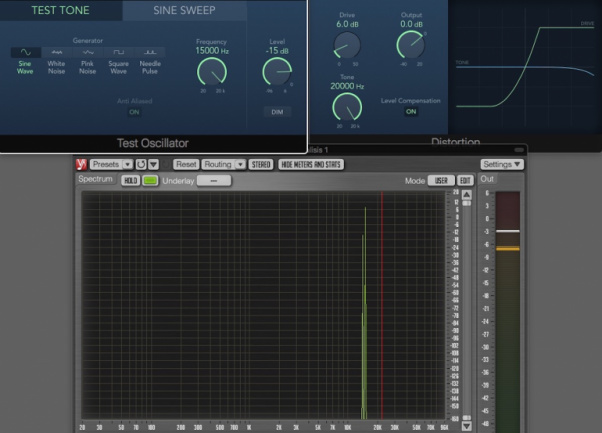Toggle the DIM button

coord(277,112)
